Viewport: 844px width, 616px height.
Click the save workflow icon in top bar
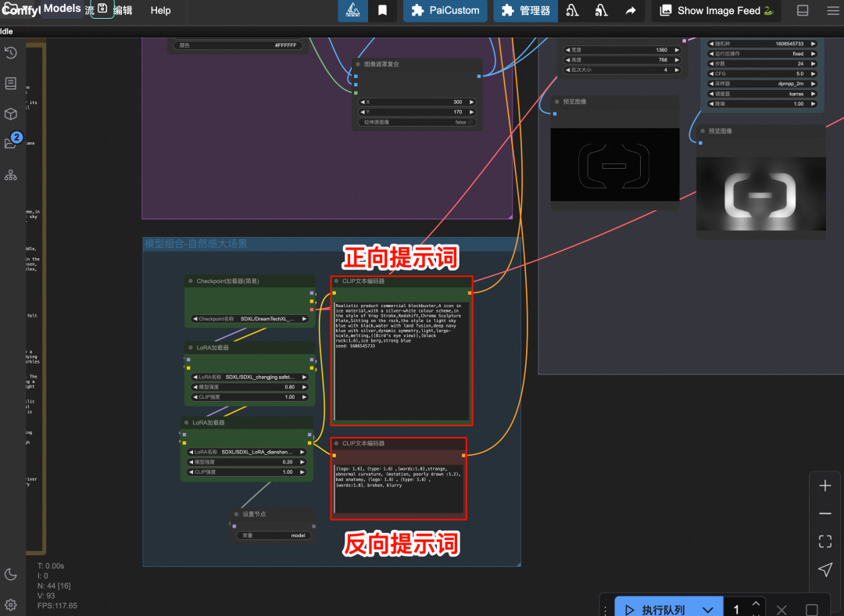[102, 9]
